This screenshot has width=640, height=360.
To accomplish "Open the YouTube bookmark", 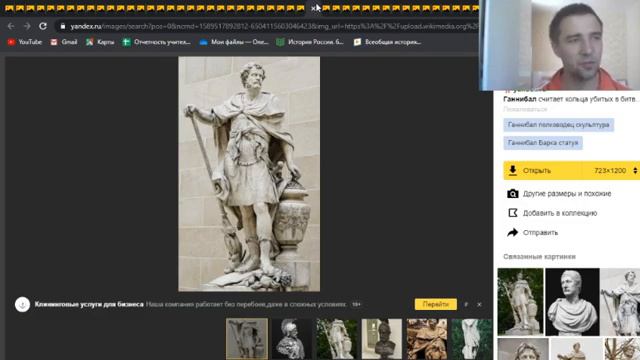I will (24, 42).
